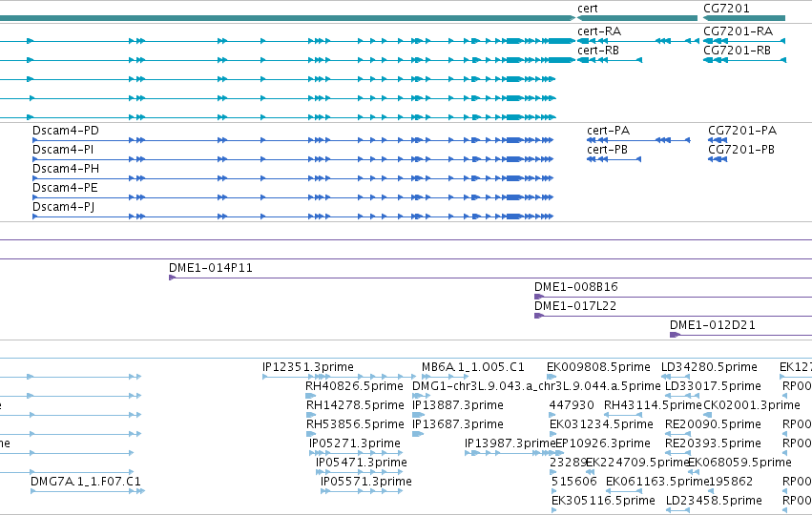Click CG7201-PB protein label
This screenshot has height=515, width=812.
741,150
